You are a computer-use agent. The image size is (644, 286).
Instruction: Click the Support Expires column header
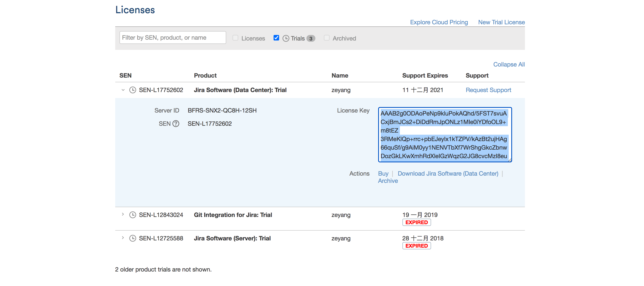click(425, 75)
